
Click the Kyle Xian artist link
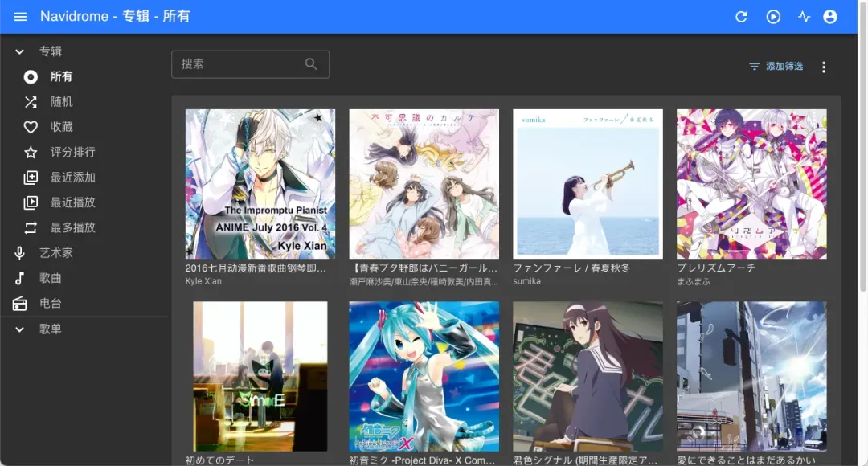[x=203, y=282]
